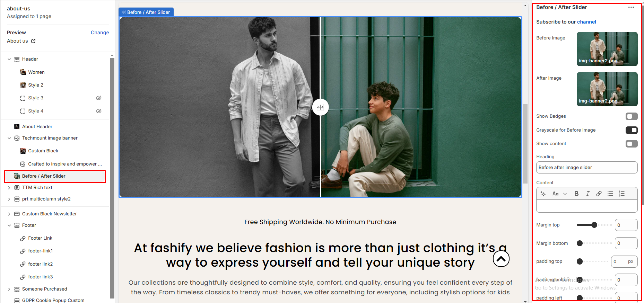
Task: Click the AI sparkle icon in Content toolbar
Action: coord(543,194)
